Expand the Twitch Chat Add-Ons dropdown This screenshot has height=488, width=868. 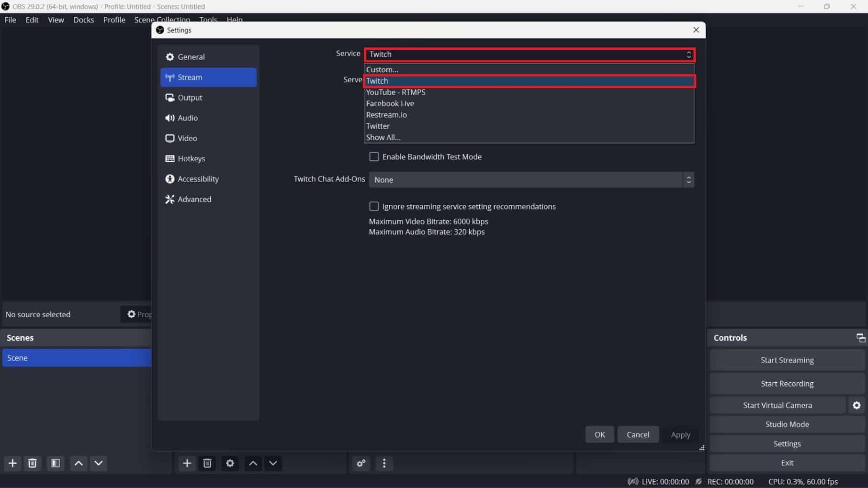pos(531,180)
